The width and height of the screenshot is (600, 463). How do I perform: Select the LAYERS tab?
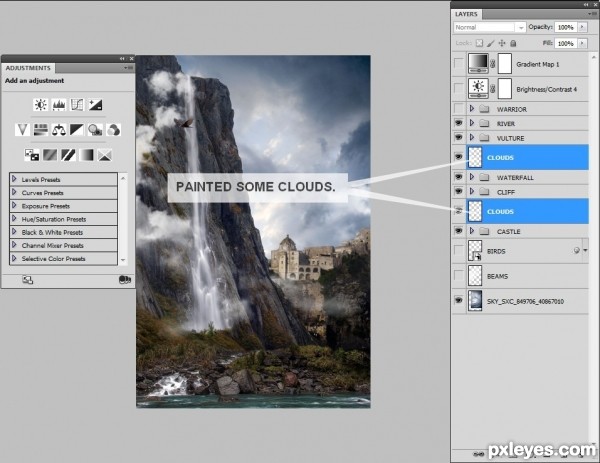click(x=466, y=14)
